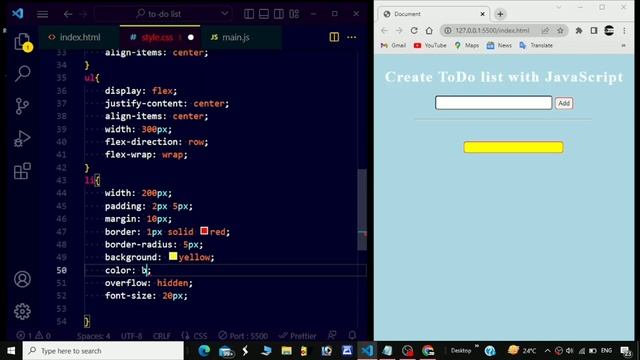Go back in VS Code navigation
Image resolution: width=640 pixels, height=360 pixels.
pyautogui.click(x=68, y=14)
